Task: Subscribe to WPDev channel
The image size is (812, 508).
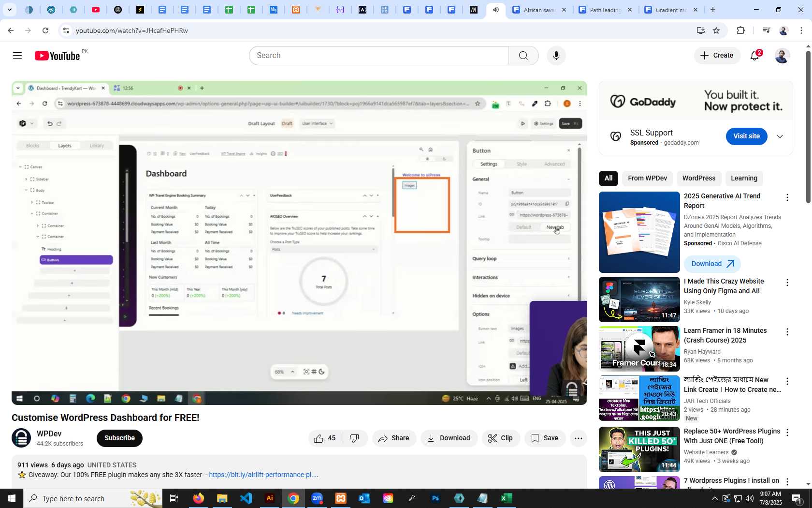Action: pos(119,438)
